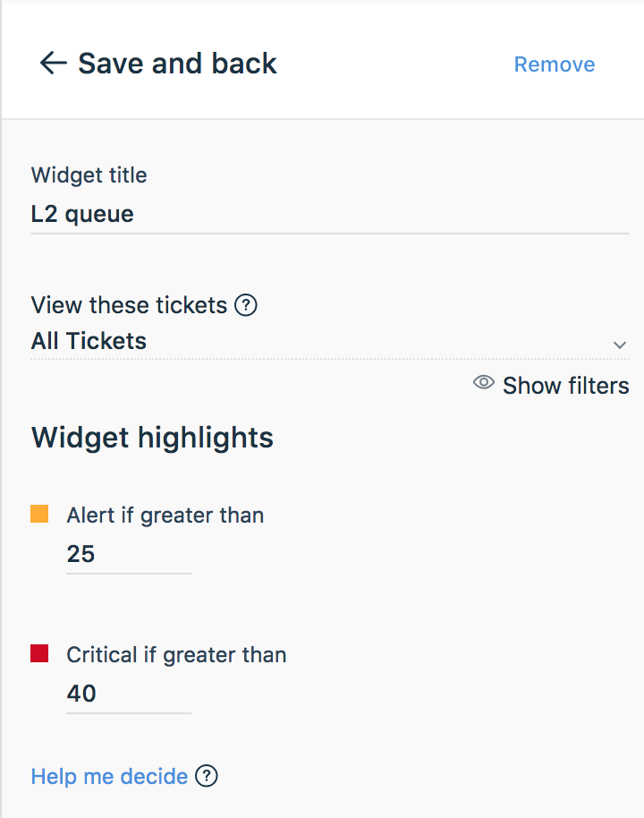
Task: Open the "Help me decide" link
Action: (109, 776)
